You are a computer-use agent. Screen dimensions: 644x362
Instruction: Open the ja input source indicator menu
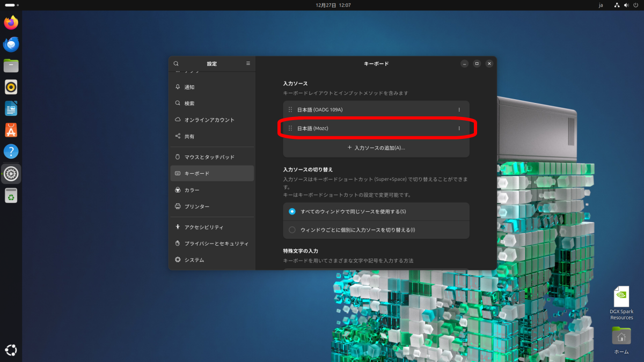tap(601, 5)
